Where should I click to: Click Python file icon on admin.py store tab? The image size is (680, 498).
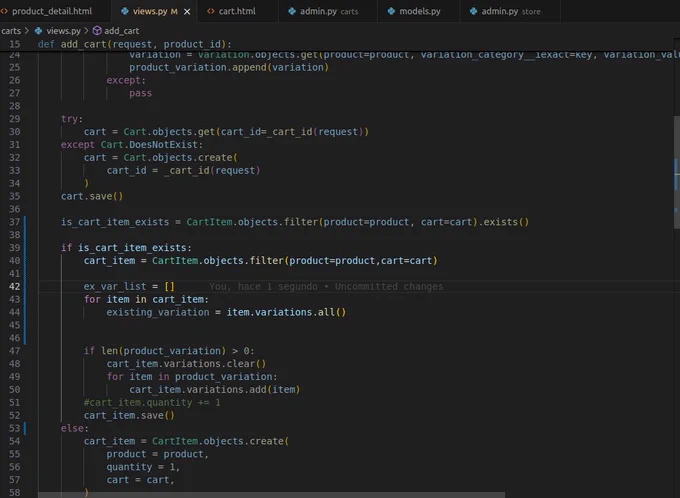click(473, 11)
